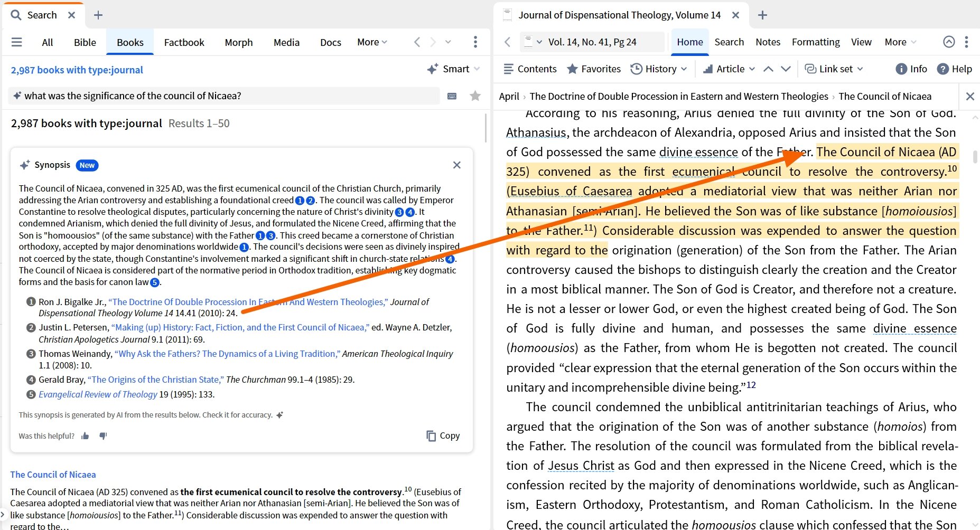Open the Formatting tab
Viewport: 980px width, 530px height.
pos(816,42)
